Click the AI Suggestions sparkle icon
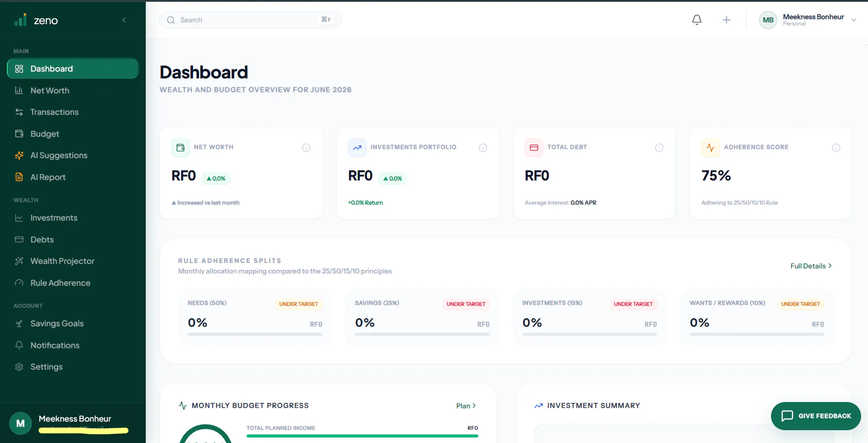The width and height of the screenshot is (868, 443). click(x=19, y=155)
